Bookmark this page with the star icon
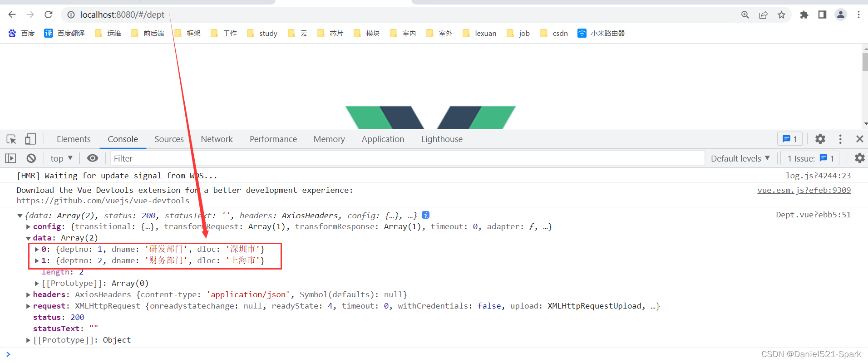 click(781, 15)
